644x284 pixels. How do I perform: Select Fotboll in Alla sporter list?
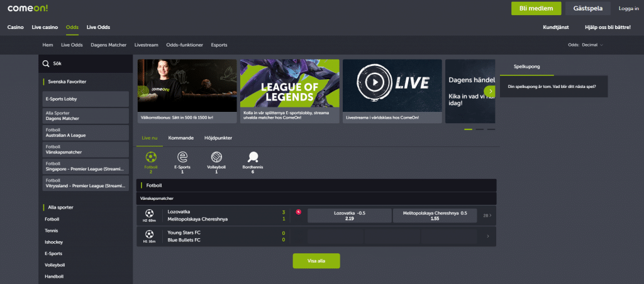point(52,219)
